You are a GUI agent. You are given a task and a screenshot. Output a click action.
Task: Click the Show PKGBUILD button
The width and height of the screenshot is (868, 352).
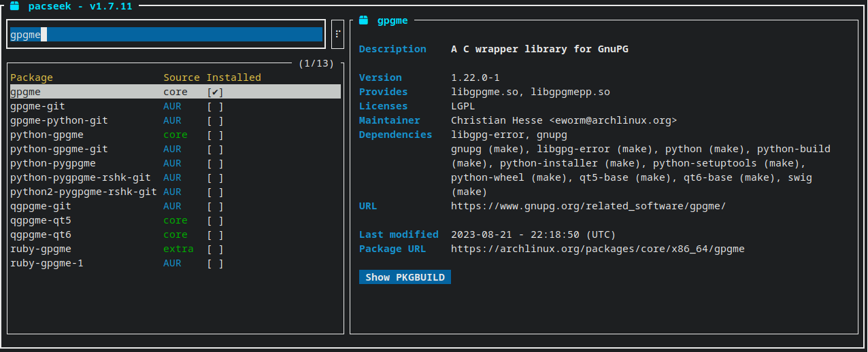tap(405, 277)
